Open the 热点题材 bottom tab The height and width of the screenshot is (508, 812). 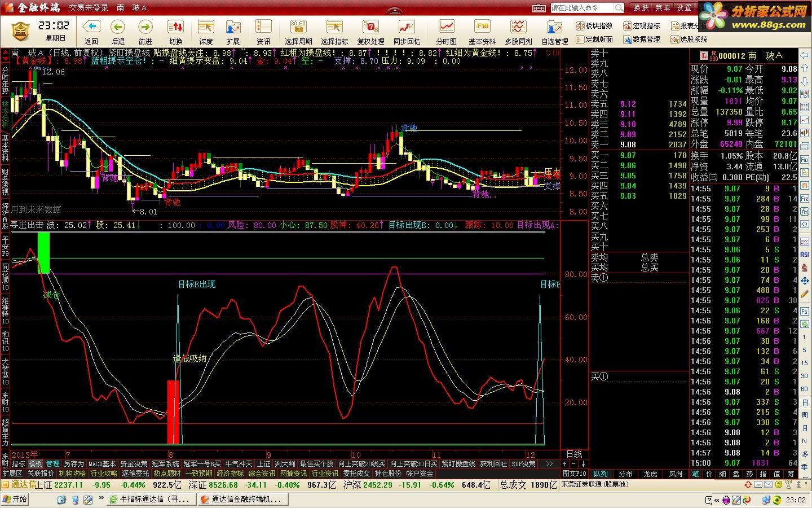(x=167, y=474)
